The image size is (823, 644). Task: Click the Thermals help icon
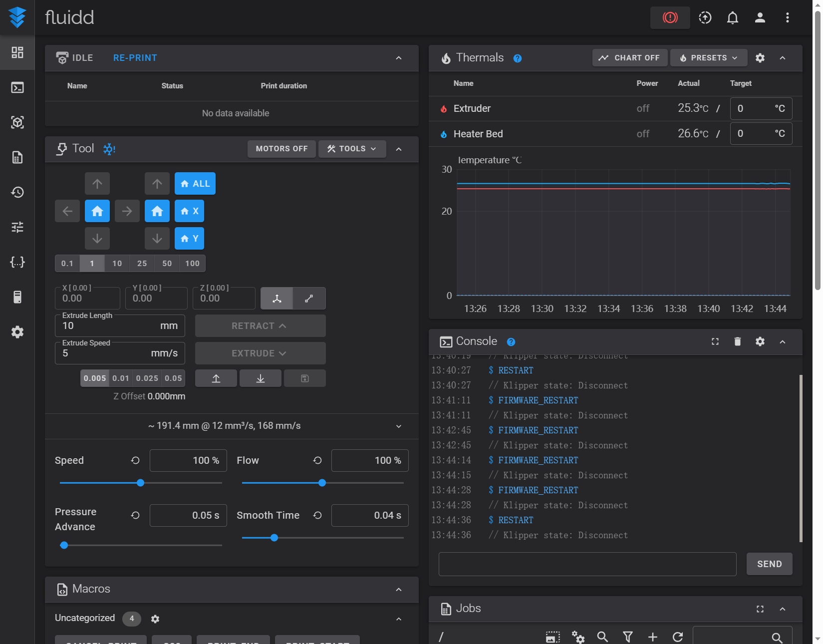pyautogui.click(x=518, y=58)
